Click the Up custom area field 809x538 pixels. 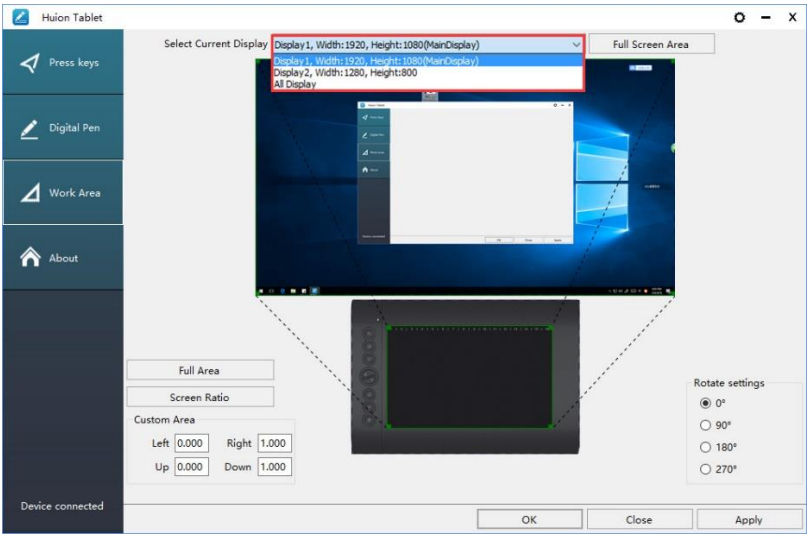pos(191,467)
